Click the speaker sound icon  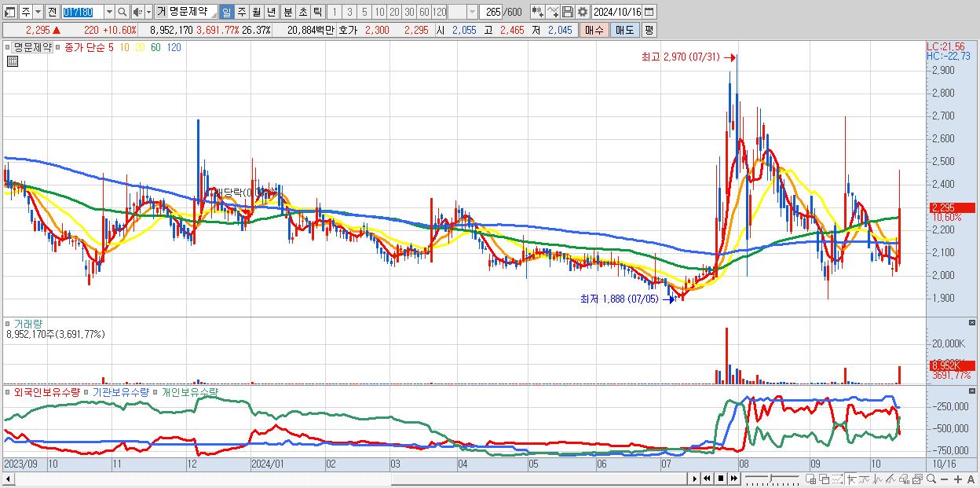coord(137,12)
